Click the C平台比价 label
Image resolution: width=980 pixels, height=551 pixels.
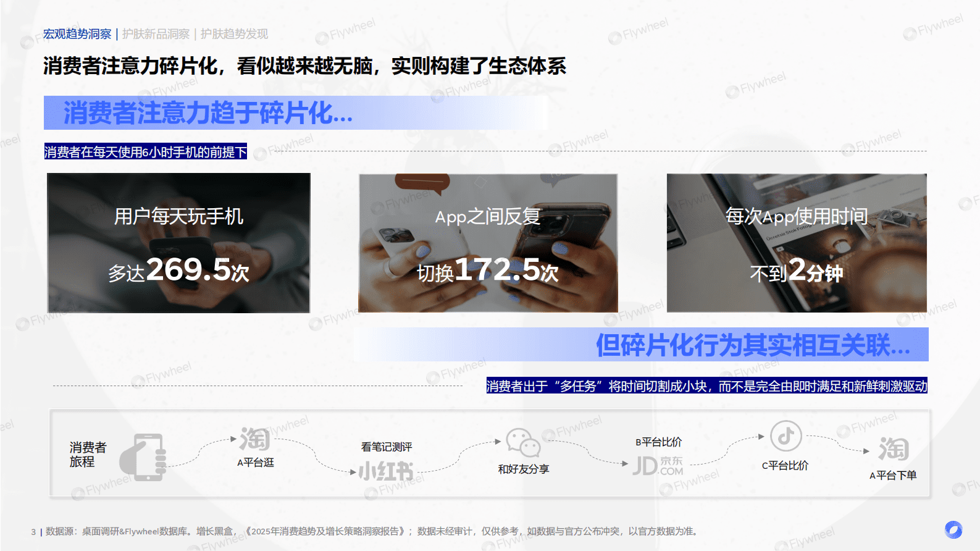click(785, 465)
